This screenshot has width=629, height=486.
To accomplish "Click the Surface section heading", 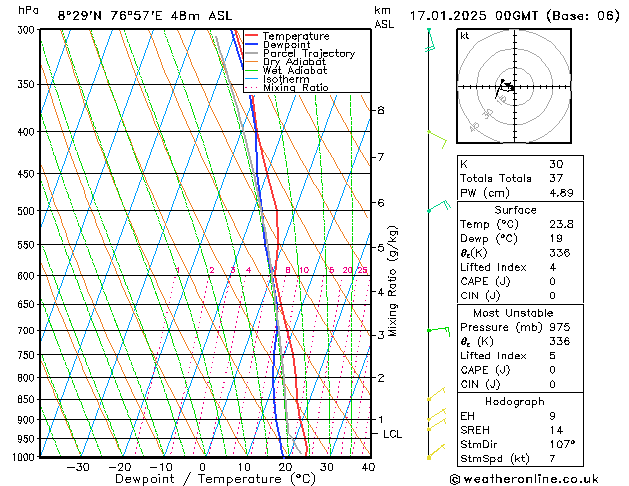I will 515,210.
